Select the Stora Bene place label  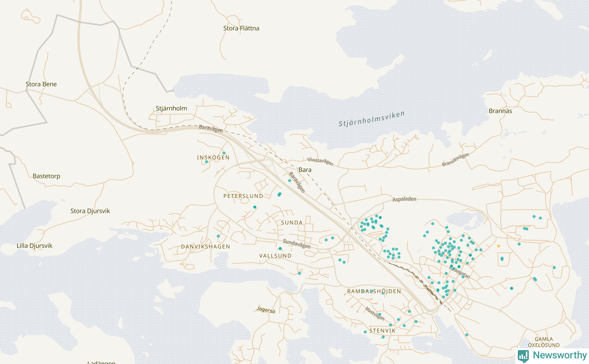[41, 84]
